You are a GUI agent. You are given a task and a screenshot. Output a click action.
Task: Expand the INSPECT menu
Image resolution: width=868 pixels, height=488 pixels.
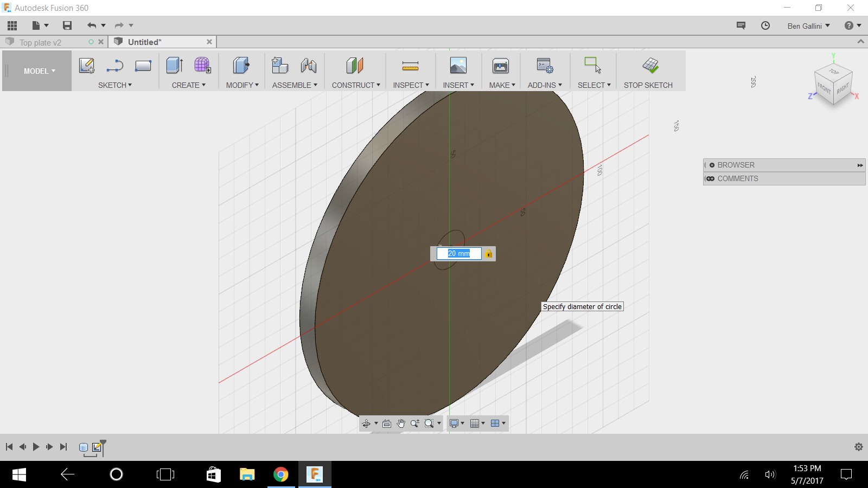411,85
